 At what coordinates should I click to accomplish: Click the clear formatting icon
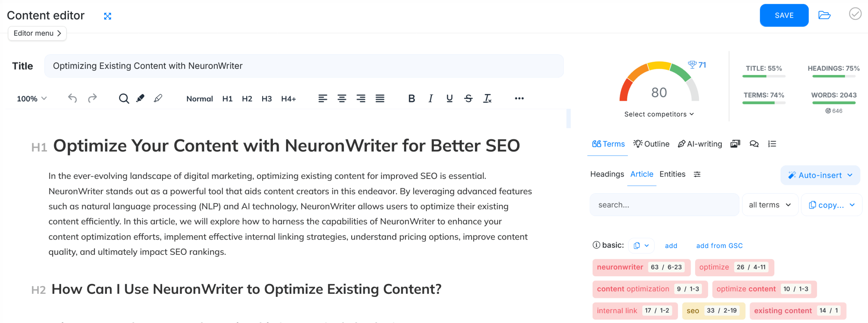coord(487,98)
